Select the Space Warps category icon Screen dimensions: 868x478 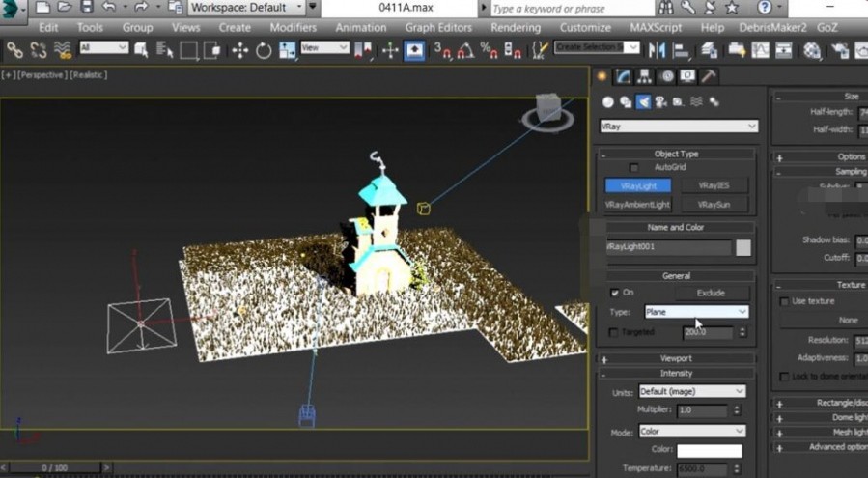(x=696, y=102)
